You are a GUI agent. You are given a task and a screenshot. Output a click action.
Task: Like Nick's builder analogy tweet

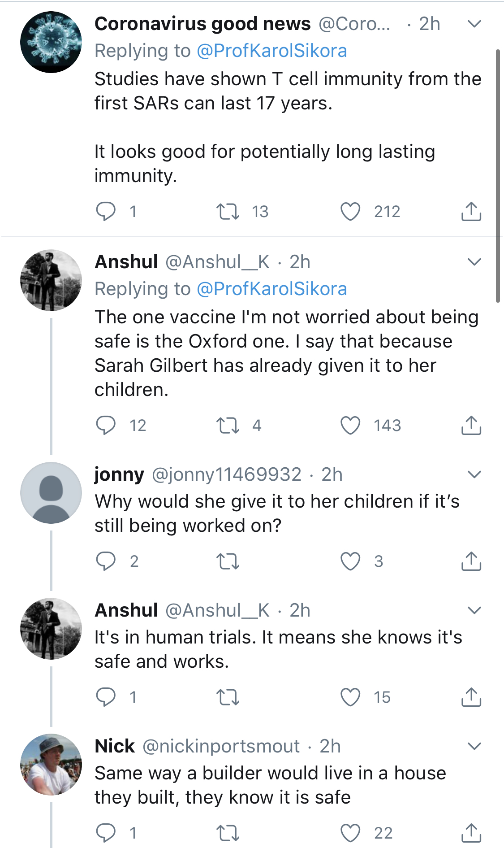350,833
